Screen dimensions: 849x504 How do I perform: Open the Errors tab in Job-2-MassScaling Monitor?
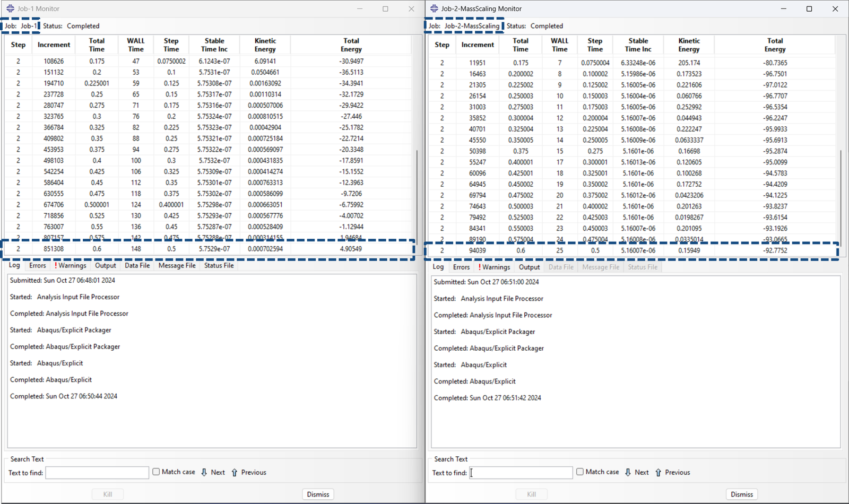coord(462,267)
